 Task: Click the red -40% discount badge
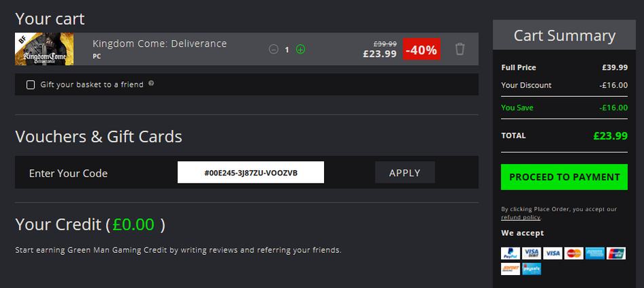tap(422, 49)
